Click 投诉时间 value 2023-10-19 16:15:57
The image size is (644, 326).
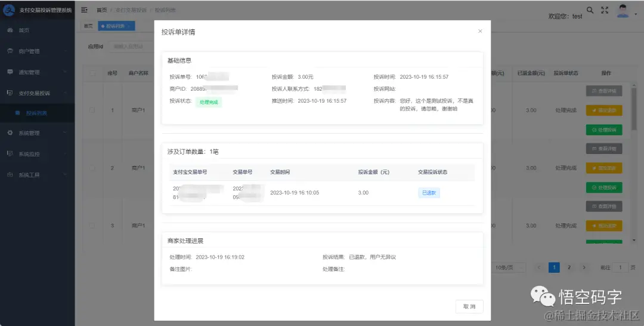(424, 77)
